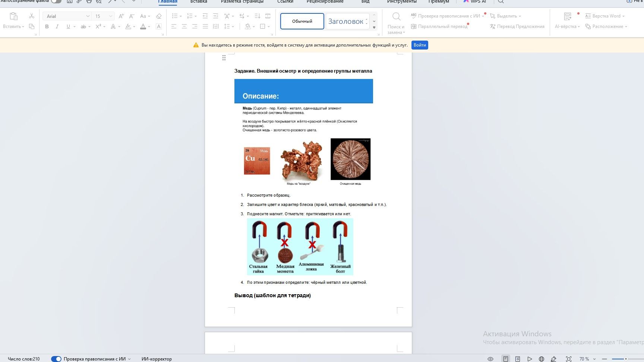Screen dimensions: 644x362
Task: Click the sort icon
Action: [x=257, y=16]
